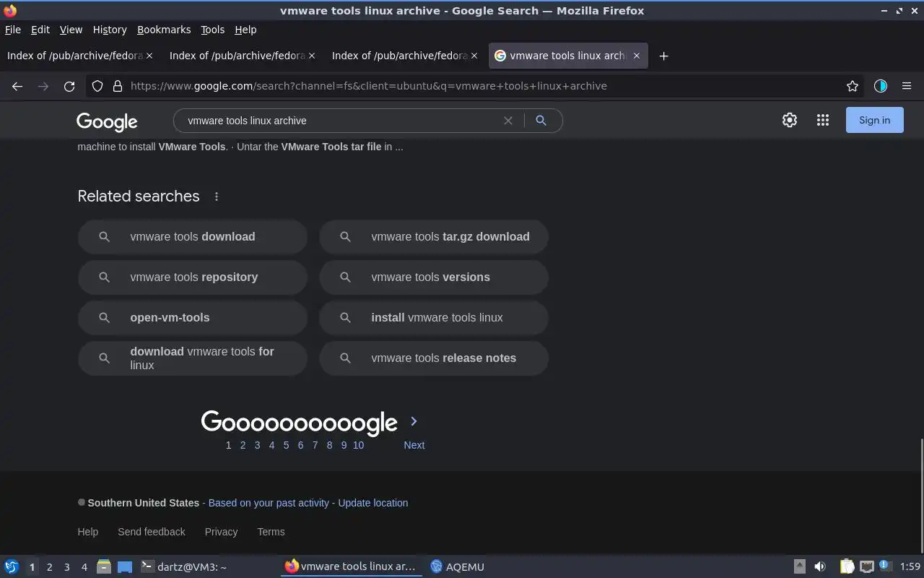Screen dimensions: 924x578
Task: Open the Bookmarks menu
Action: pyautogui.click(x=164, y=30)
